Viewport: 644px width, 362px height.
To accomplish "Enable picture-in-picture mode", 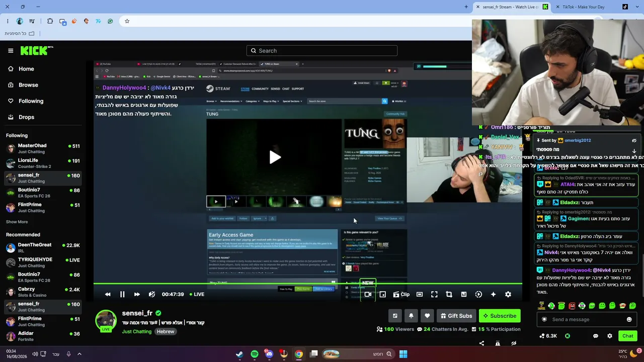I will (382, 294).
